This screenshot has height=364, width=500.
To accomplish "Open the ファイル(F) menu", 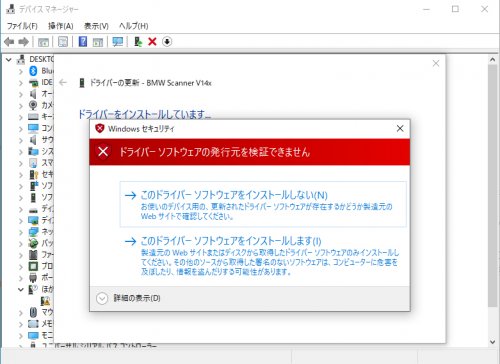I will 22,26.
